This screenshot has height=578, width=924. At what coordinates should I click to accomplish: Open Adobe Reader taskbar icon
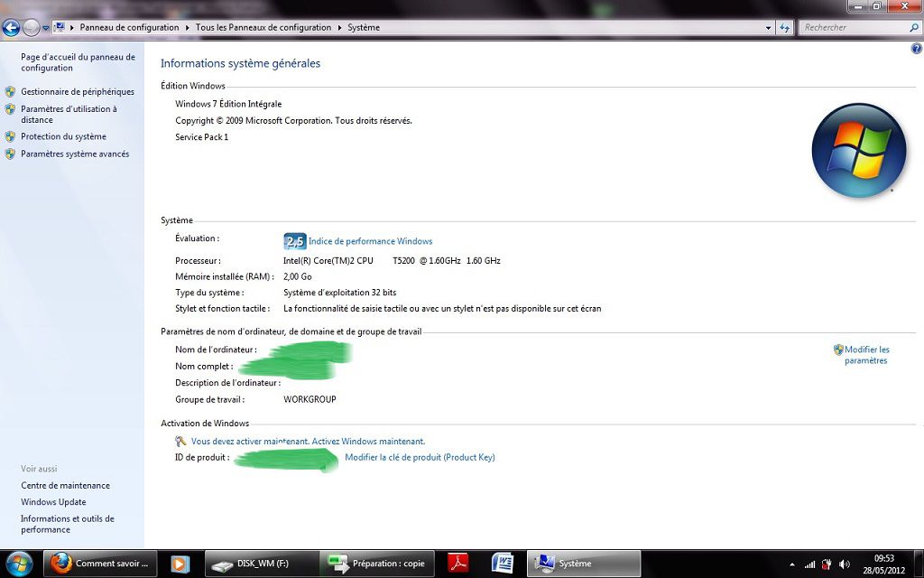point(459,564)
